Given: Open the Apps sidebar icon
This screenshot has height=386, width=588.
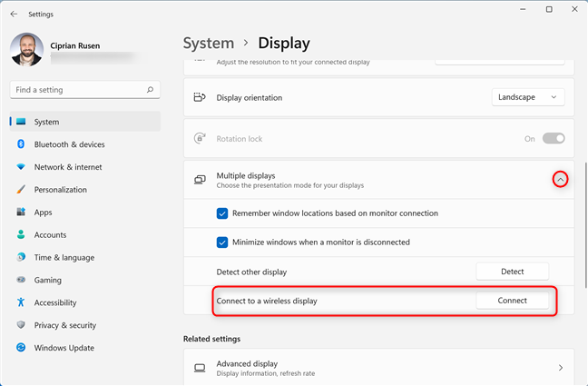Looking at the screenshot, I should [x=21, y=212].
